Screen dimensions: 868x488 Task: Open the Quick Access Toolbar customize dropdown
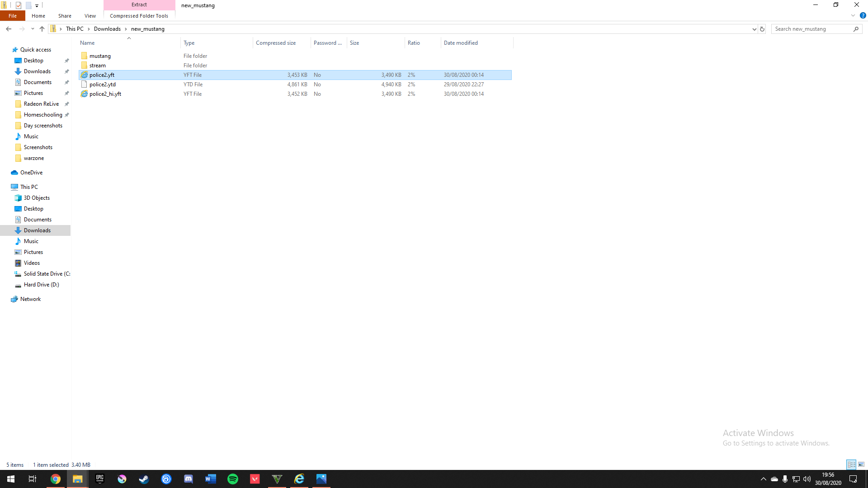pos(37,5)
